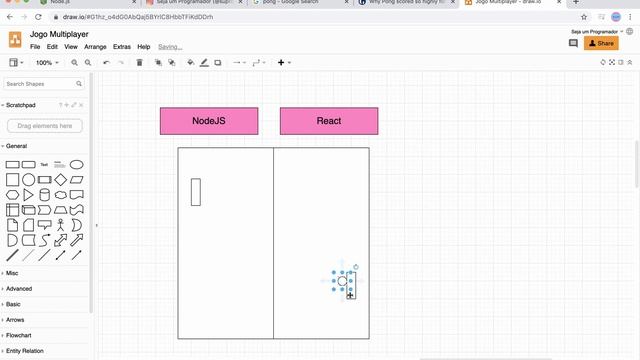Select the Text shape in General
640x360 pixels.
[x=44, y=164]
